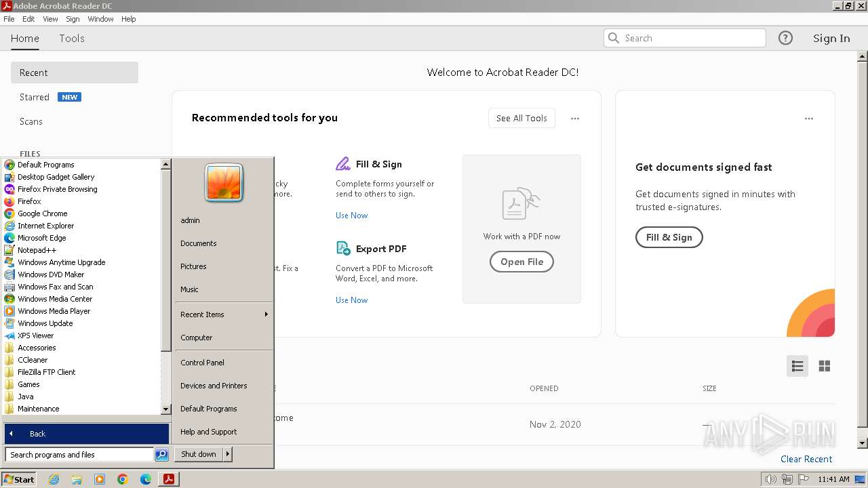Open media player taskbar icon
868x488 pixels.
[100, 479]
